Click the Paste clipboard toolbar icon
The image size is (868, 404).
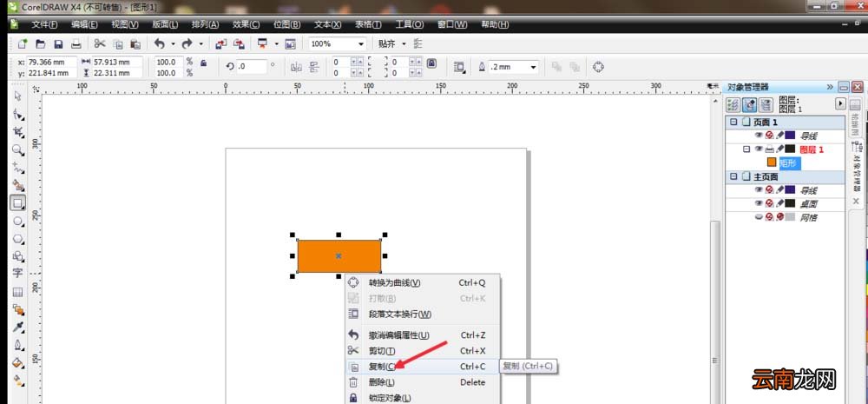[x=135, y=43]
